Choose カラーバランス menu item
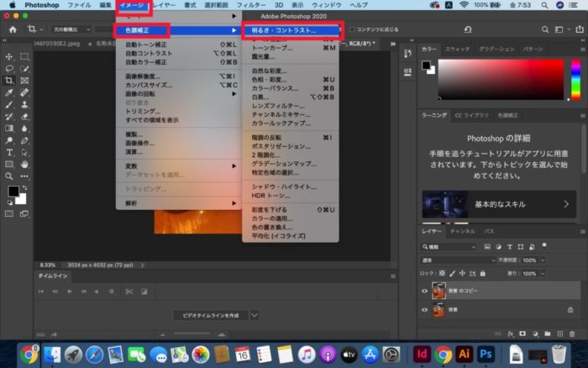This screenshot has width=588, height=368. [291, 88]
